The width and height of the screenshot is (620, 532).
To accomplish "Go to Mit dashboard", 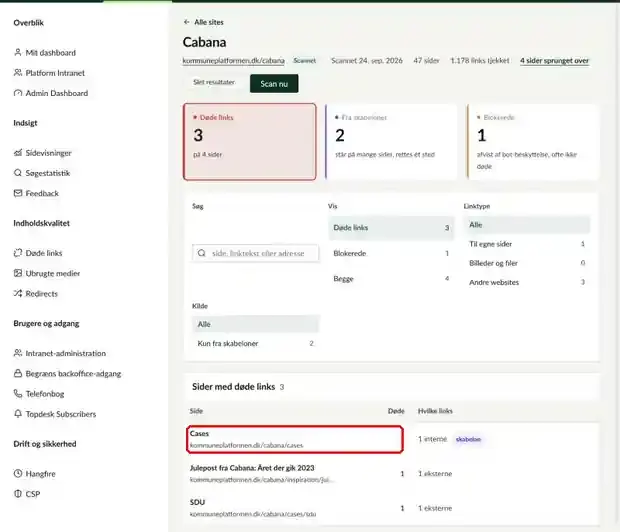I will (51, 53).
